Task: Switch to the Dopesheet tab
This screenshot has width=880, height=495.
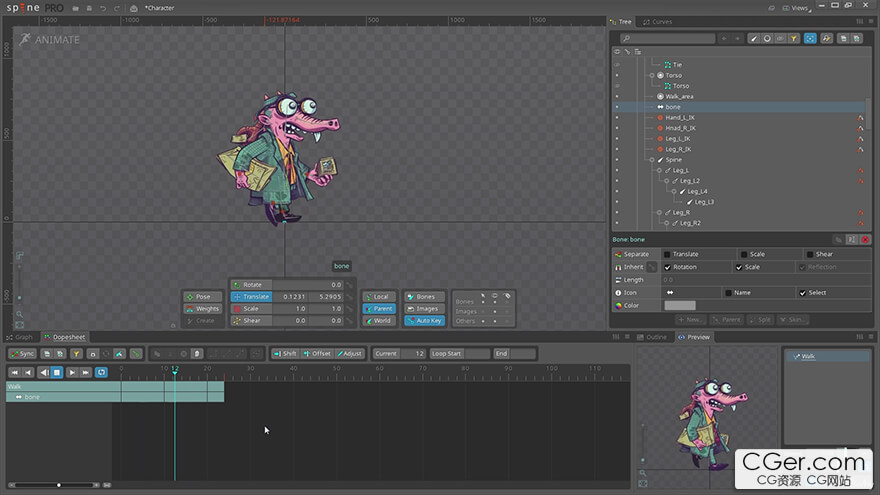Action: tap(65, 337)
